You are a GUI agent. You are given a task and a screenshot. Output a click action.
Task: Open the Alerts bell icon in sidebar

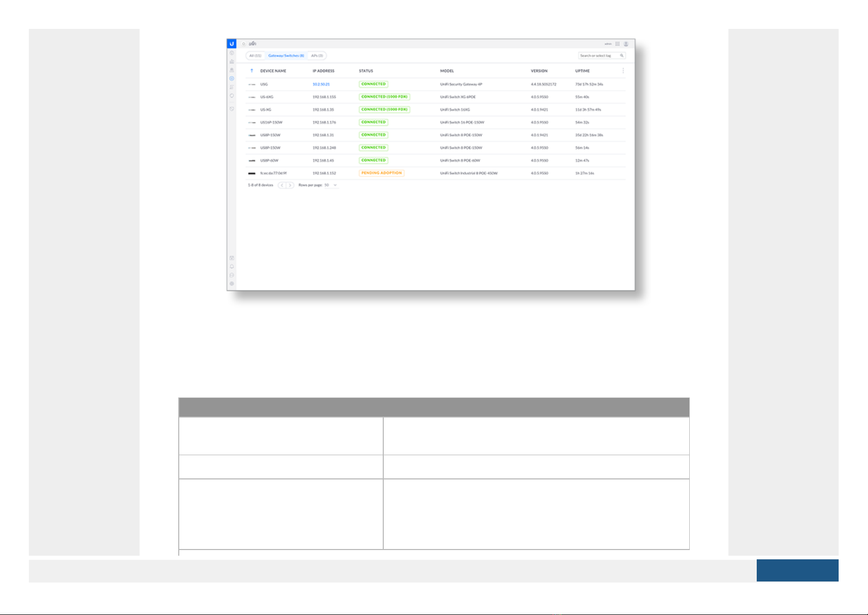point(232,267)
